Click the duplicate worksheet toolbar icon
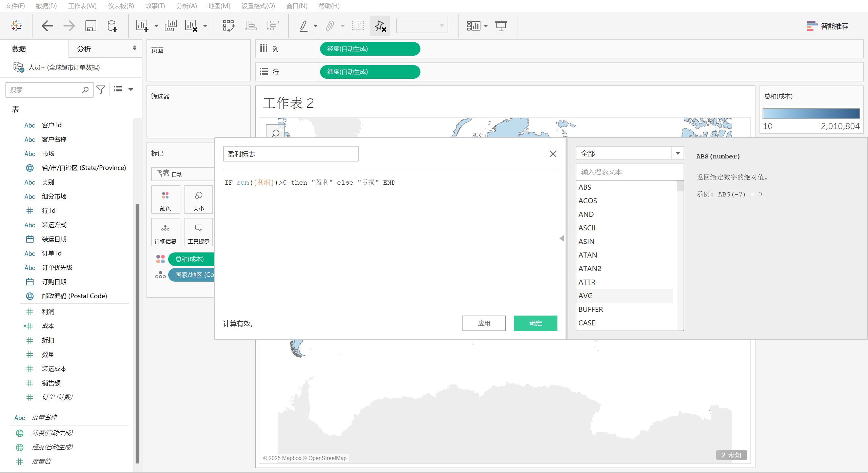 pos(171,26)
